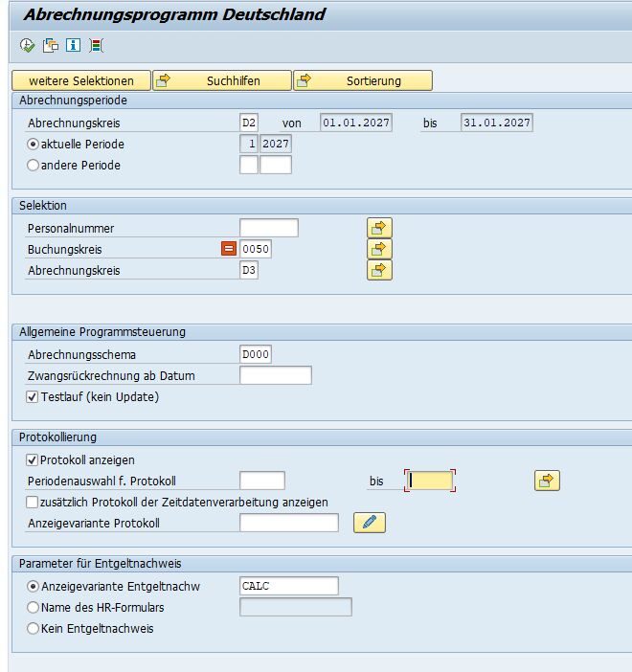The height and width of the screenshot is (672, 632).
Task: Click the Abrechnungskreis field containing D2
Action: pos(249,123)
